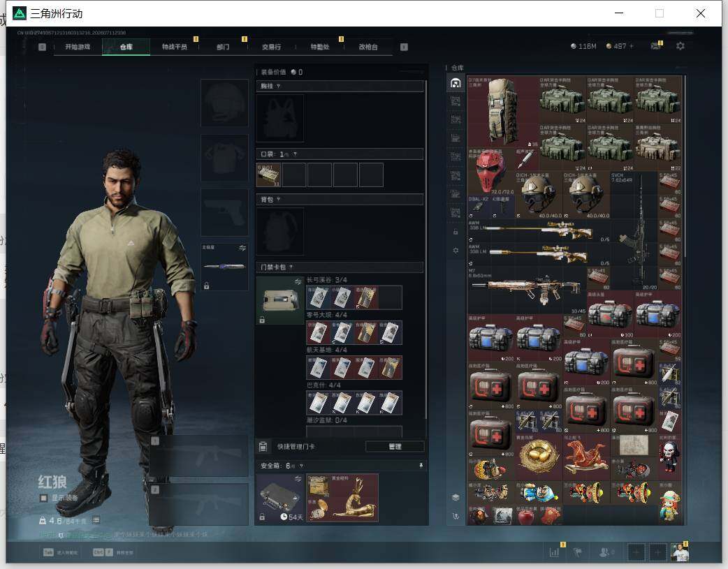This screenshot has height=569, width=728.
Task: Select the 仓库 tab
Action: tap(126, 47)
